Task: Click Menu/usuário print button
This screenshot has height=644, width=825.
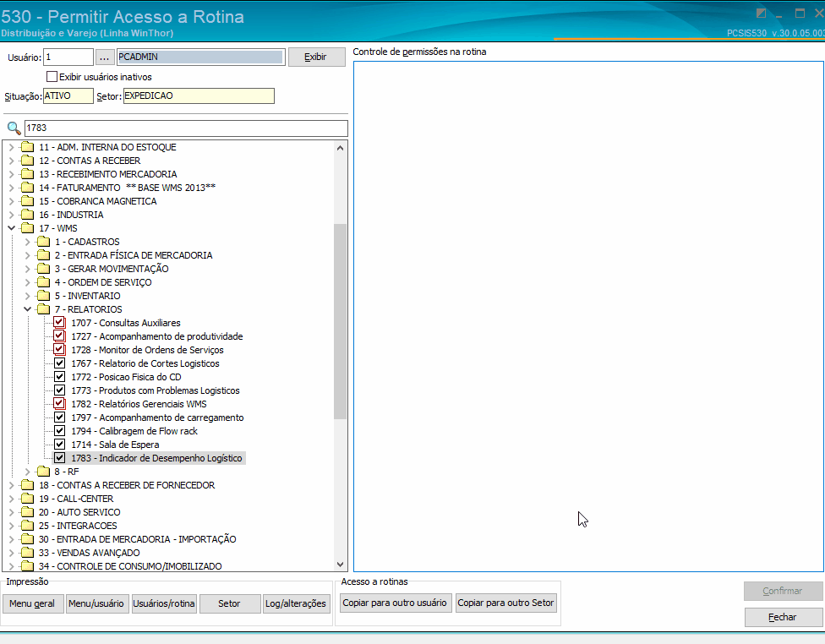Action: (96, 603)
